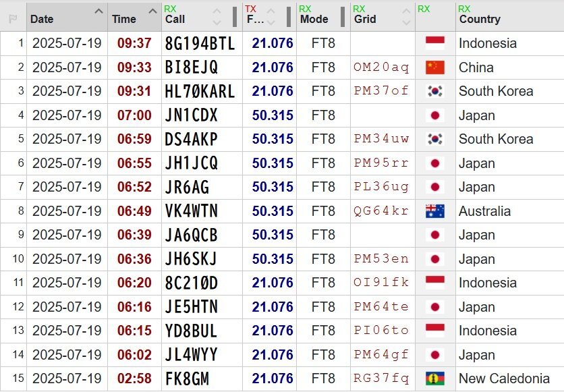The height and width of the screenshot is (392, 564).
Task: Click country China
Action: pos(476,67)
